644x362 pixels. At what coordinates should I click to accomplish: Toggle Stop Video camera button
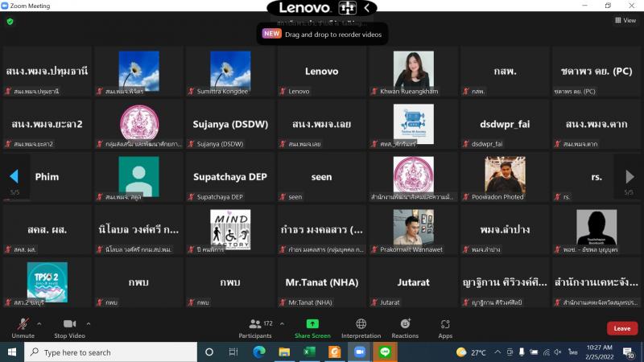click(x=69, y=328)
